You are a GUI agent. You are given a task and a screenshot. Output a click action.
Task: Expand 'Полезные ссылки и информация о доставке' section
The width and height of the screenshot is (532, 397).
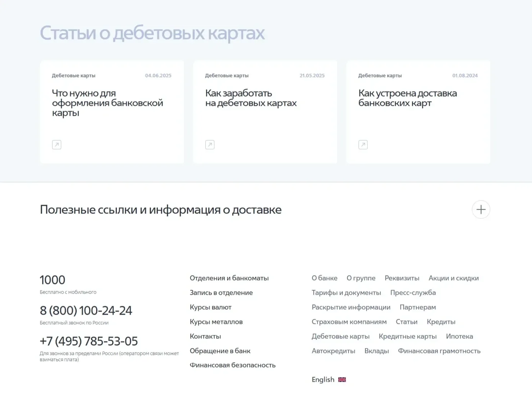[481, 210]
